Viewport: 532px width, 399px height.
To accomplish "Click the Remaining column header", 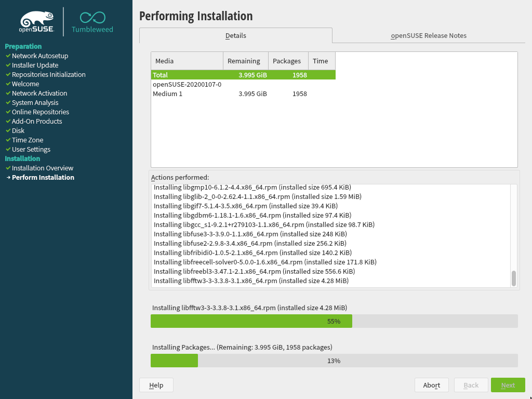I will pyautogui.click(x=245, y=61).
